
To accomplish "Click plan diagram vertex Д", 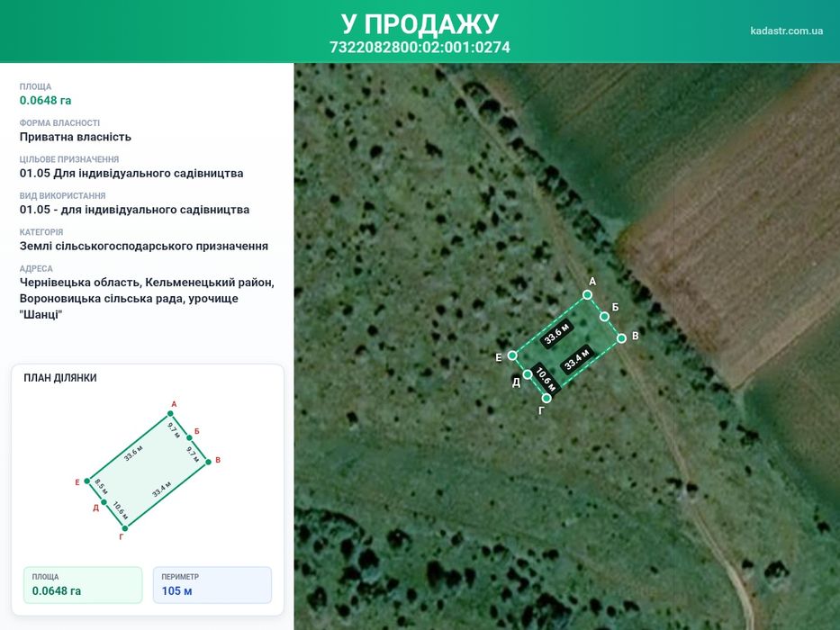I will point(104,502).
